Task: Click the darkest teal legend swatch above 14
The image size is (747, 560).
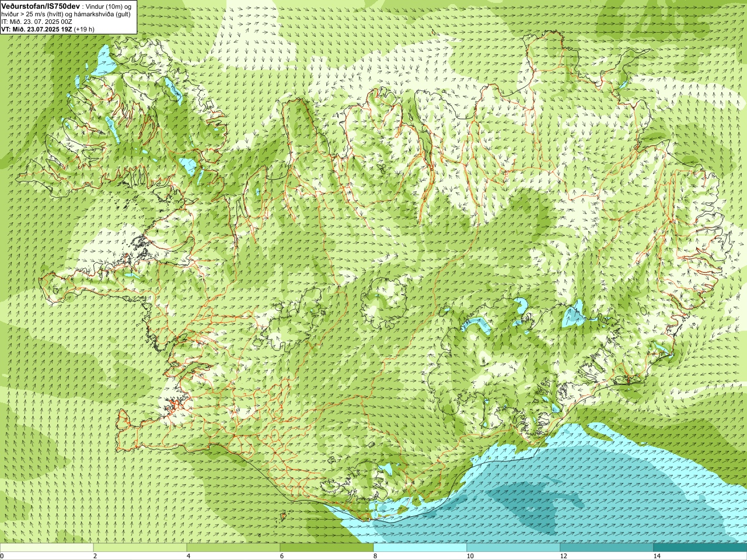Action: coord(700,548)
